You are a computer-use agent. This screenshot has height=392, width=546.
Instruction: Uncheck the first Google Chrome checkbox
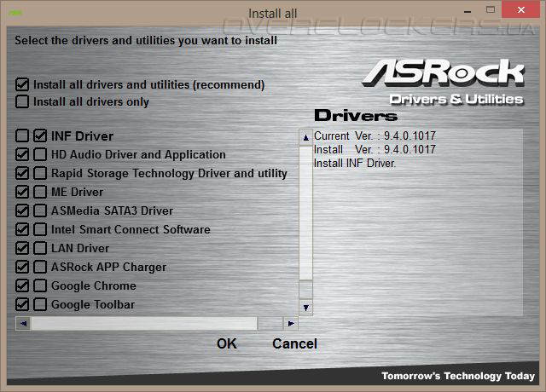coord(22,285)
